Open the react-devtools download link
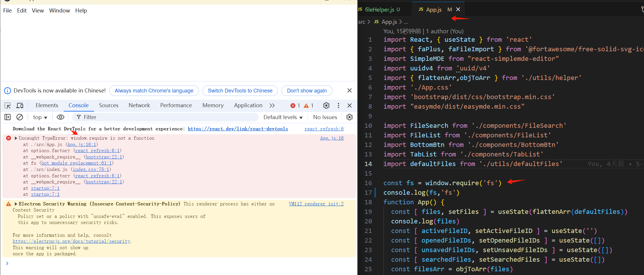Image resolution: width=644 pixels, height=275 pixels. pyautogui.click(x=238, y=129)
